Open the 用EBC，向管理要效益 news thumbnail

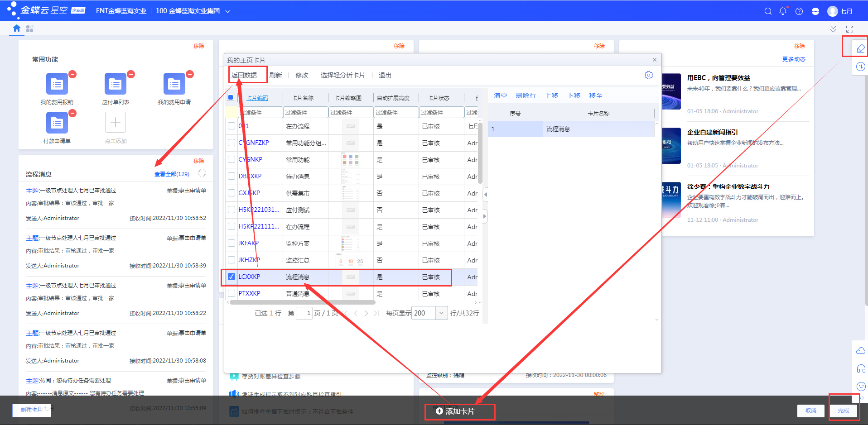point(671,91)
